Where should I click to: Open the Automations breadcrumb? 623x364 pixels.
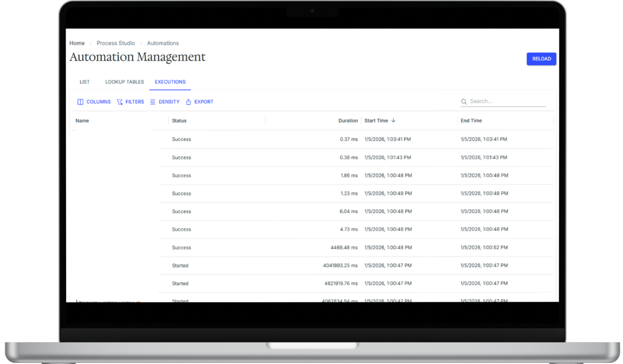click(x=163, y=43)
